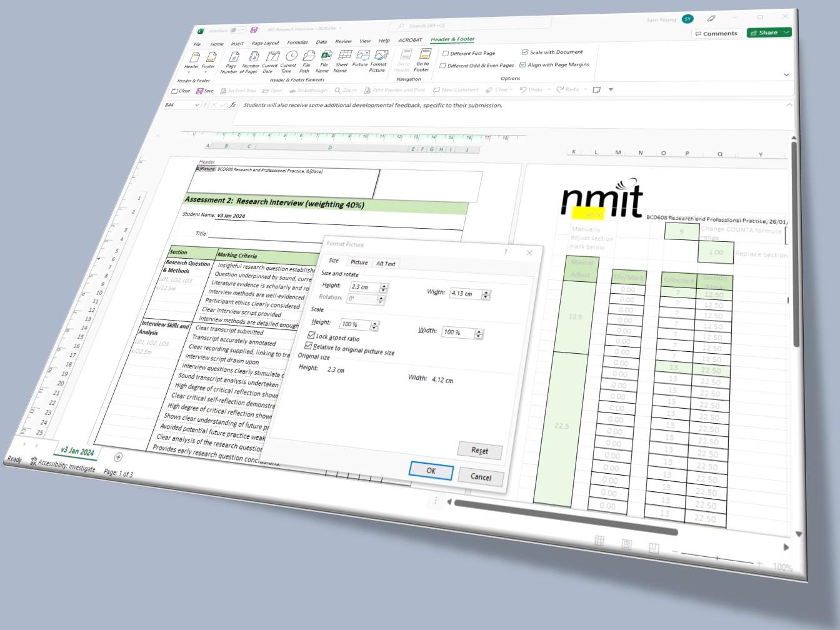Click Accessibility: Investigate in the status bar
This screenshot has width=840, height=630.
(63, 466)
